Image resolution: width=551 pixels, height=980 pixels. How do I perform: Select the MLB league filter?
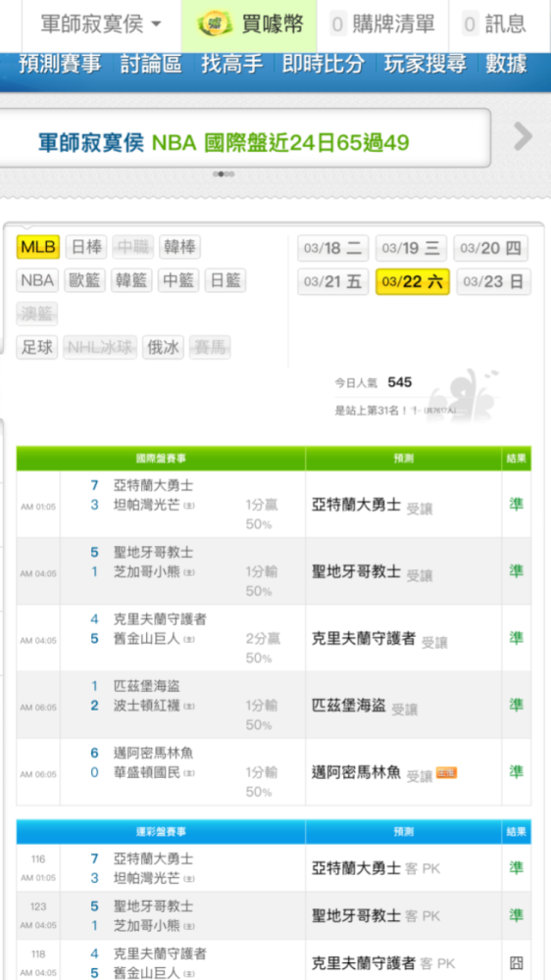tap(38, 247)
